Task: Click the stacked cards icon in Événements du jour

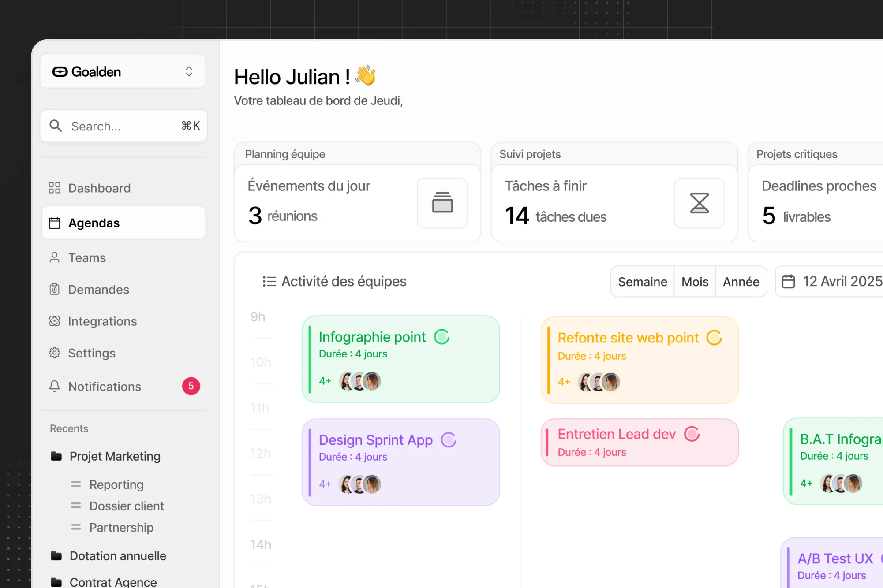Action: [x=442, y=203]
